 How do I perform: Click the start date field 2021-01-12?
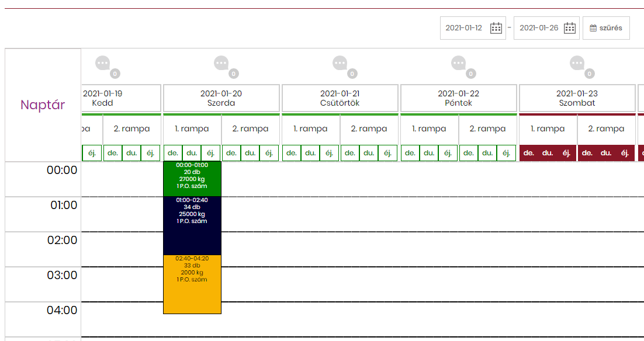[x=464, y=28]
